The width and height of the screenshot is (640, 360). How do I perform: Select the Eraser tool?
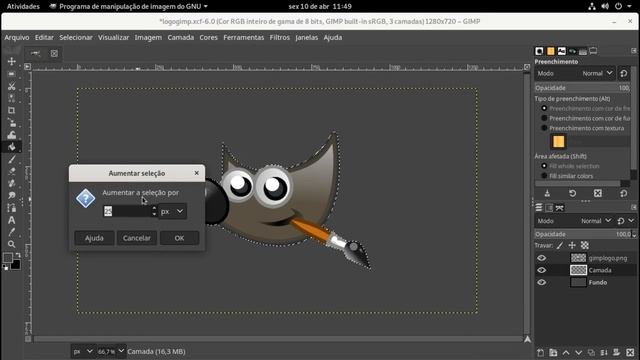(x=11, y=171)
